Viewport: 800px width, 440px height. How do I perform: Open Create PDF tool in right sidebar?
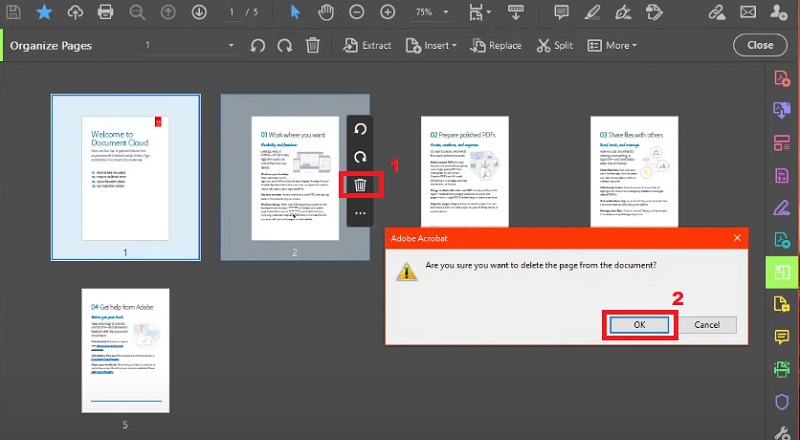[x=782, y=79]
